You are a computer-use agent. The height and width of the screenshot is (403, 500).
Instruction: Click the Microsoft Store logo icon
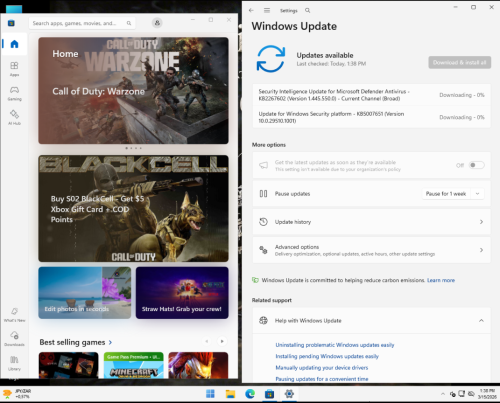11,23
